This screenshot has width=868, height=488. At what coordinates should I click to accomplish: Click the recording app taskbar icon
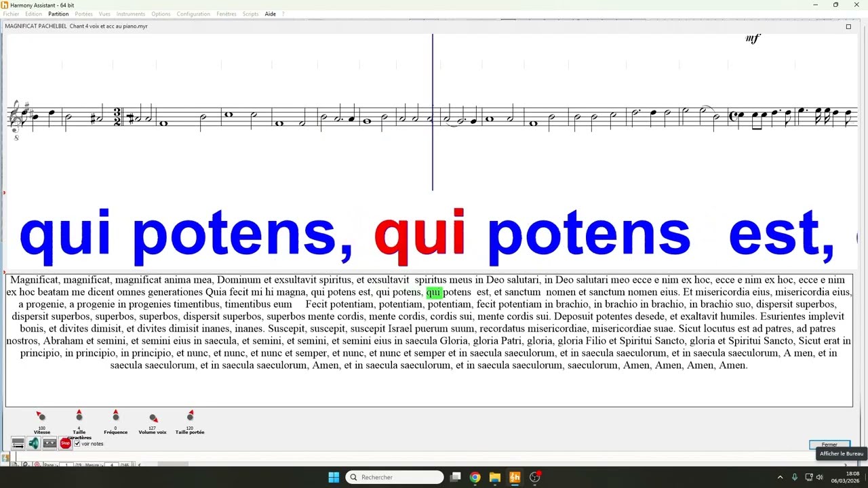tap(535, 477)
